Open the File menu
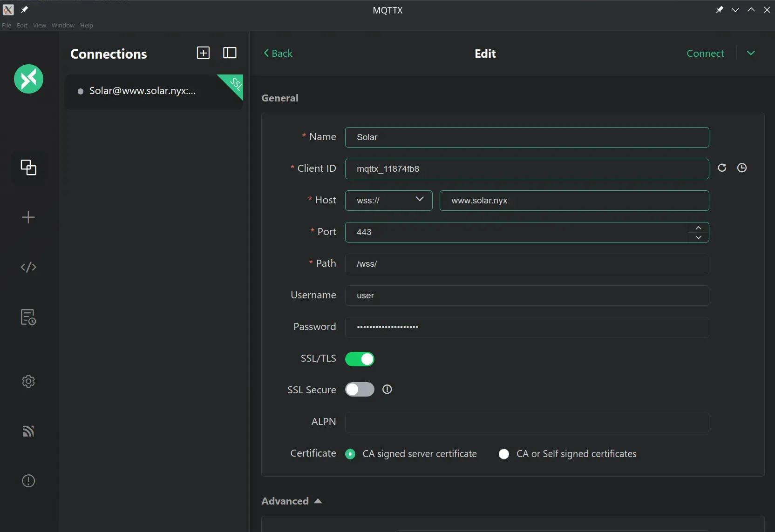The height and width of the screenshot is (532, 775). [7, 25]
